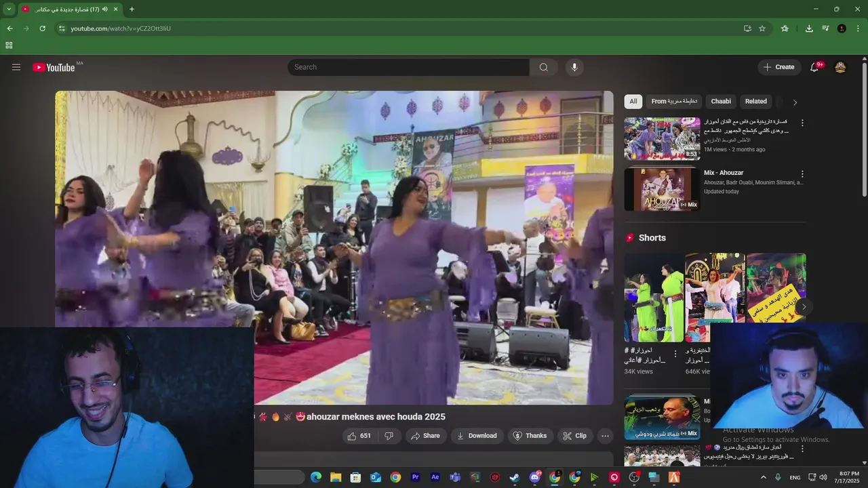868x488 pixels.
Task: Open options for the 34K views short
Action: tap(675, 354)
